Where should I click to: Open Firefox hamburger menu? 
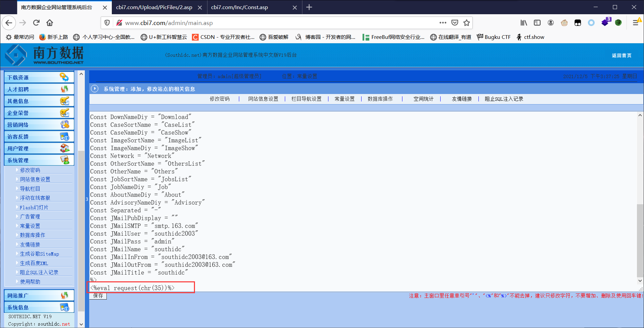click(636, 23)
